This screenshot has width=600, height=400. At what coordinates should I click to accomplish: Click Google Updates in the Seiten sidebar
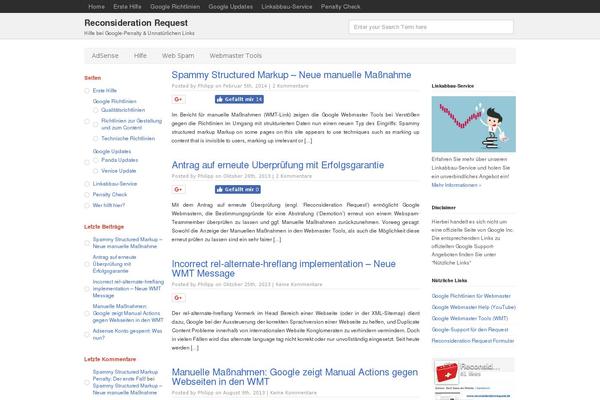coord(112,152)
